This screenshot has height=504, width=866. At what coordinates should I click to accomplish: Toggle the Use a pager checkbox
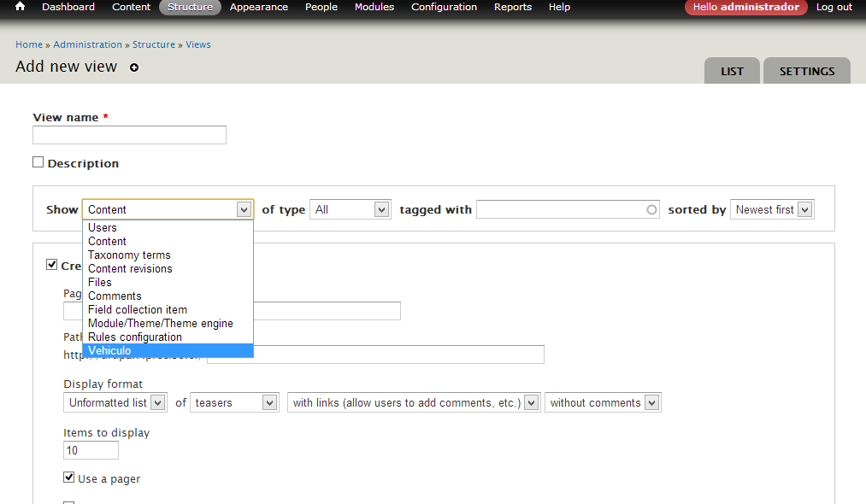(x=69, y=478)
